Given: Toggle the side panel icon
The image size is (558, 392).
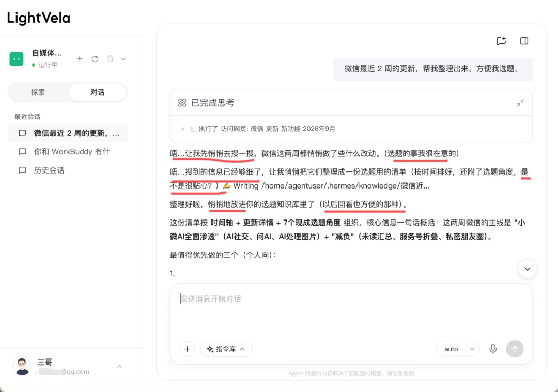Looking at the screenshot, I should [x=524, y=41].
